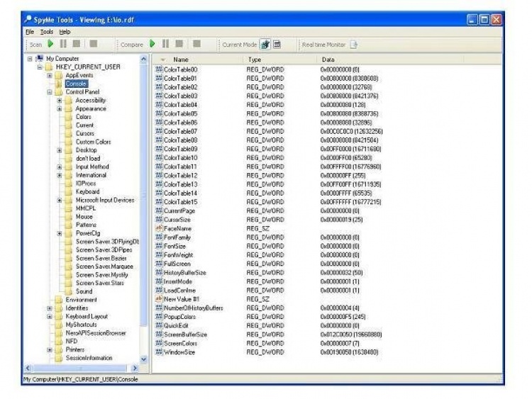Select the Colors key

pyautogui.click(x=84, y=117)
